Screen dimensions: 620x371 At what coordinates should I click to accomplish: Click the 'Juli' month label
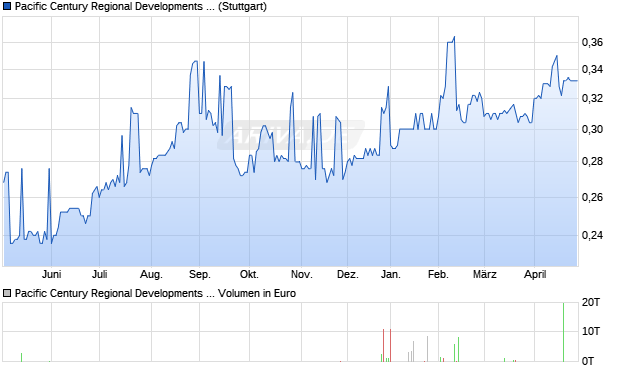click(100, 274)
